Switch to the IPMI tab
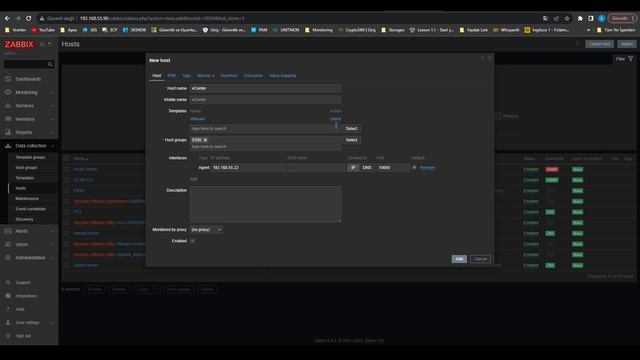640x360 pixels. click(x=171, y=76)
